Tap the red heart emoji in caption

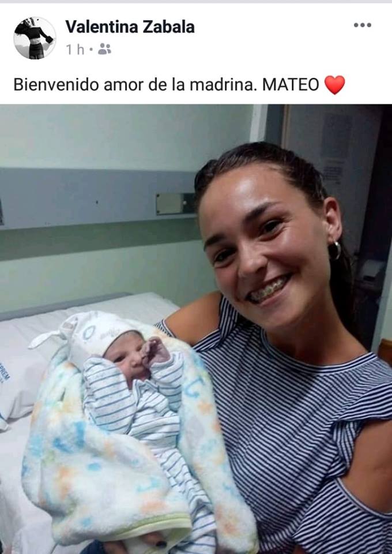[x=334, y=85]
